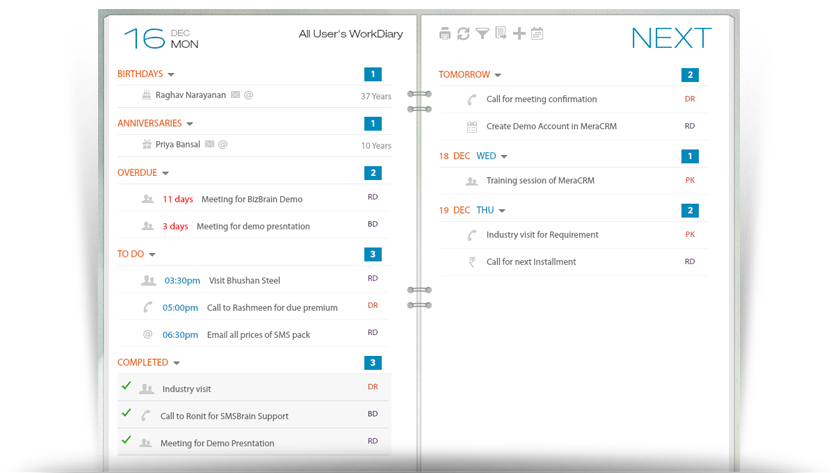Open Industry visit for Requirement task
This screenshot has width=831, height=473.
[x=542, y=234]
